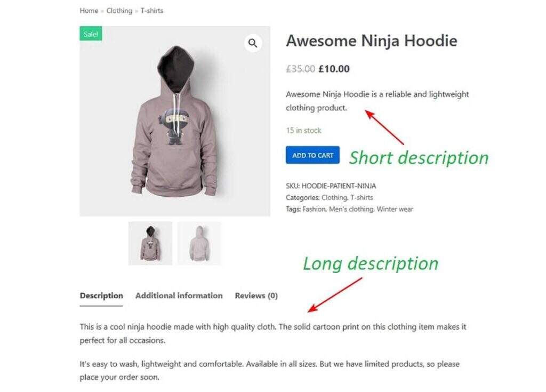Click the Winter wear tag
Screen dimensions: 546x392
[x=395, y=209]
